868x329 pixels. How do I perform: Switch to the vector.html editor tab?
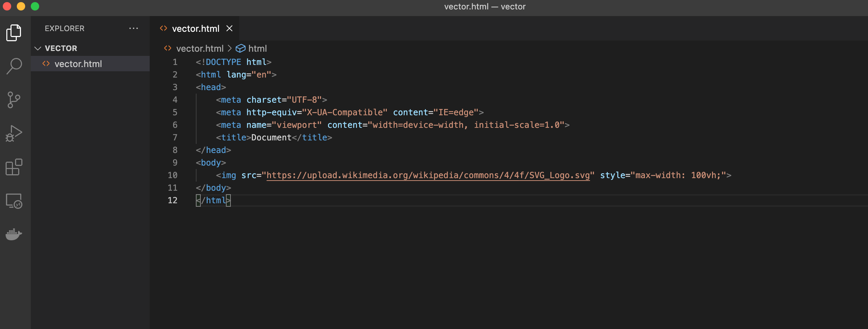click(197, 28)
